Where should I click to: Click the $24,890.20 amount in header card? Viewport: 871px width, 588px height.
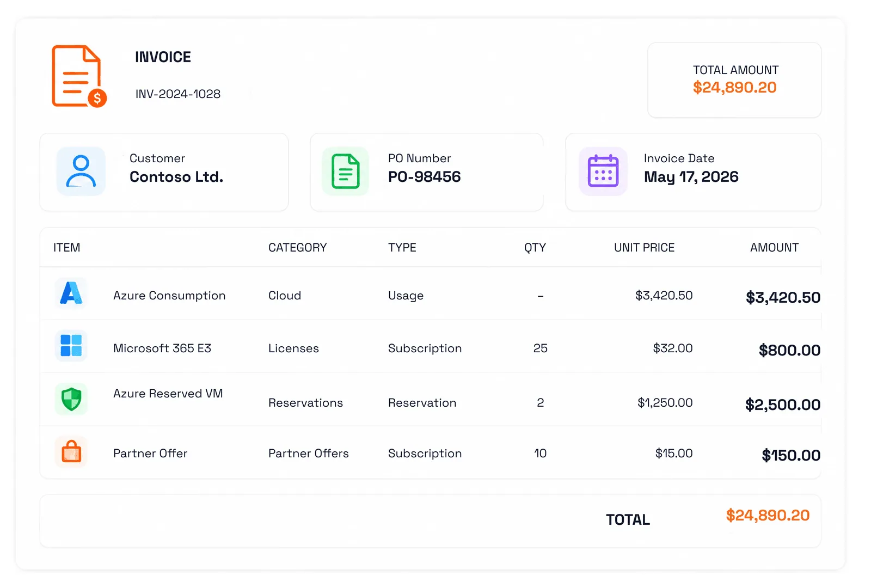click(734, 88)
